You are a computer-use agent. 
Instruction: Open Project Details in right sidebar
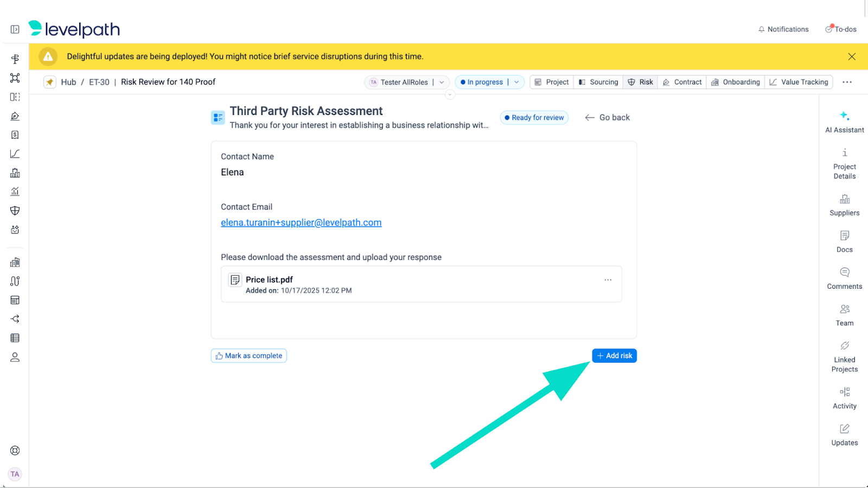click(x=844, y=163)
